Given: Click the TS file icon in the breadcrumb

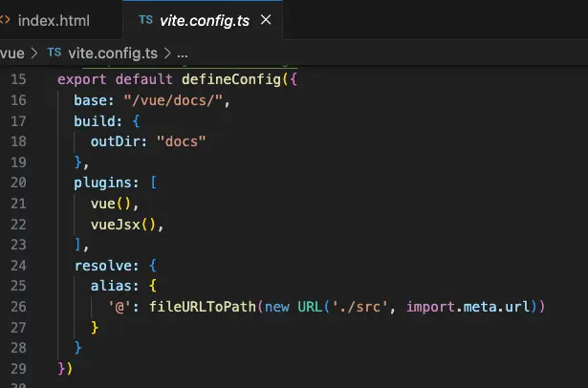Looking at the screenshot, I should click(54, 52).
